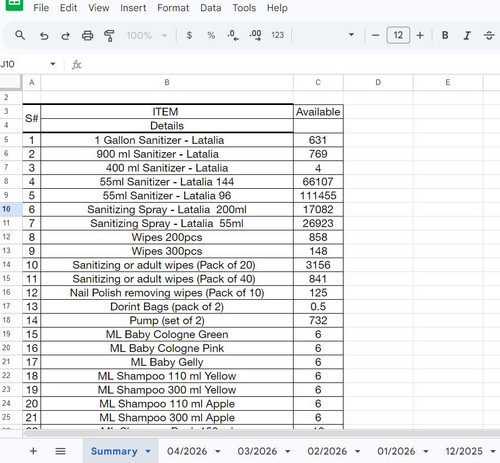This screenshot has height=463, width=500.
Task: Switch to the 01/2026 sheet tab
Action: [x=396, y=451]
